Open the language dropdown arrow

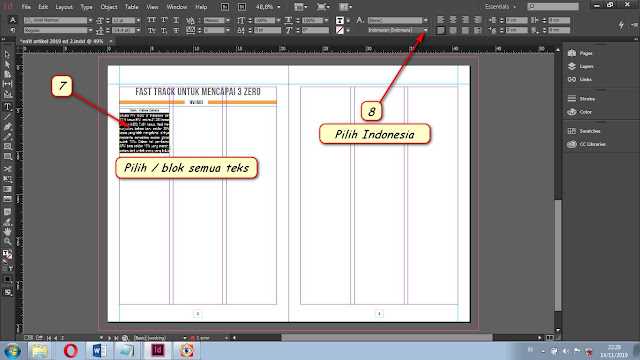425,30
